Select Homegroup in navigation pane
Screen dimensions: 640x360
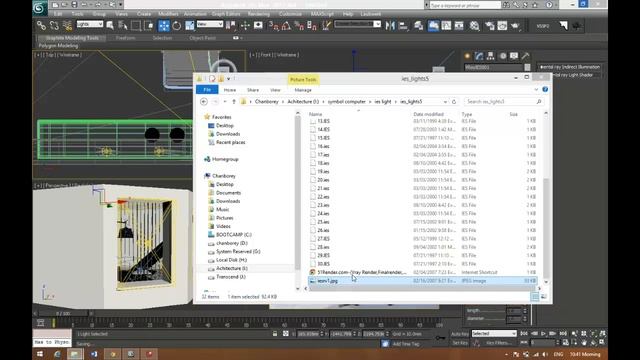pos(225,159)
